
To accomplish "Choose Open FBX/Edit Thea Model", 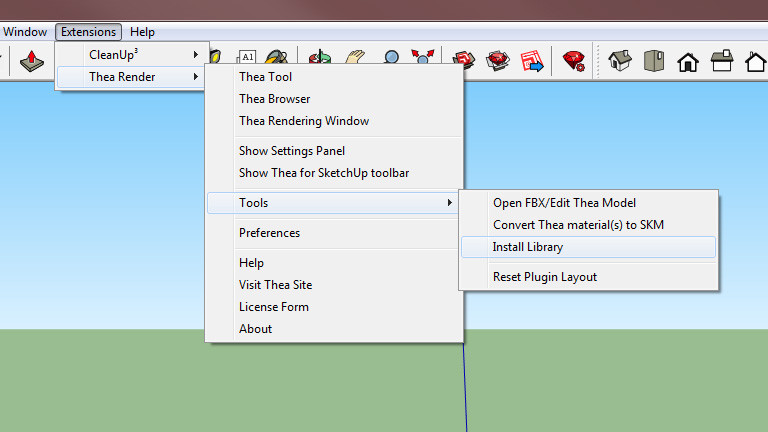I will tap(588, 203).
